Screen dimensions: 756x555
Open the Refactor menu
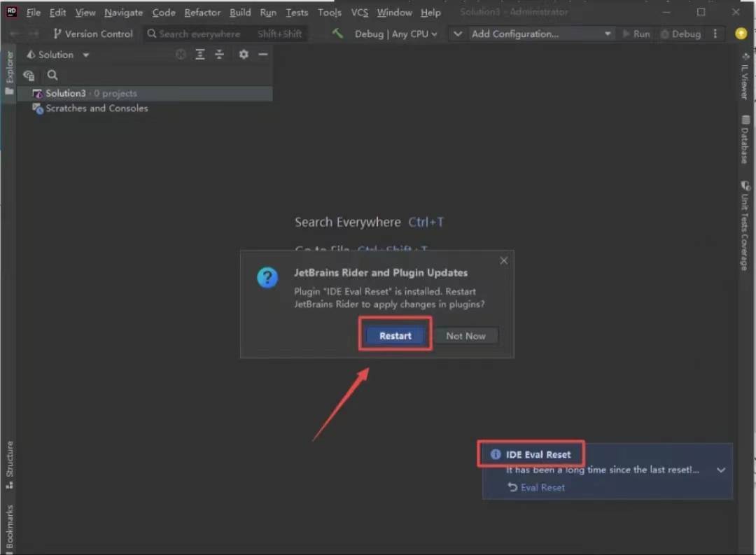tap(202, 13)
